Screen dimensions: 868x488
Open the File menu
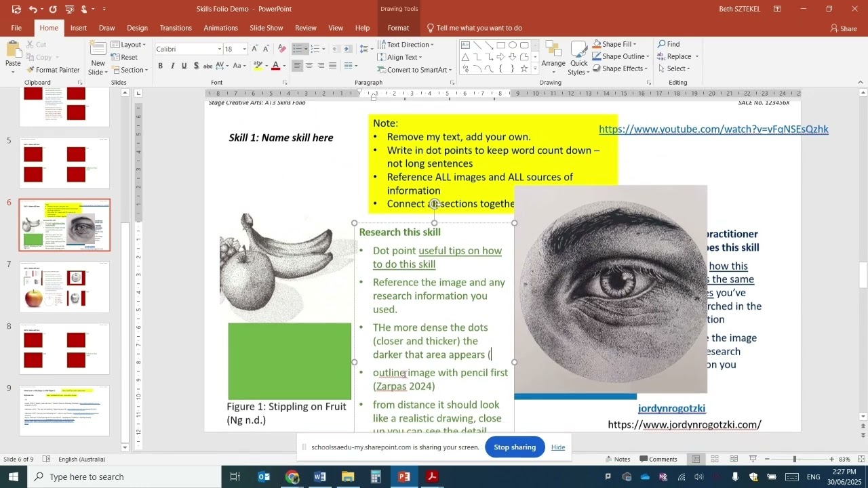(x=16, y=28)
